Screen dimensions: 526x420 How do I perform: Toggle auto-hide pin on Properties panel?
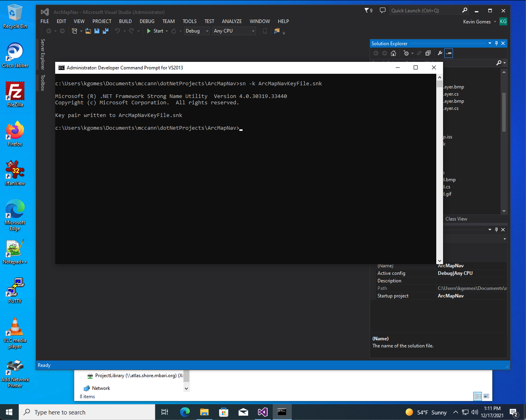pos(496,230)
